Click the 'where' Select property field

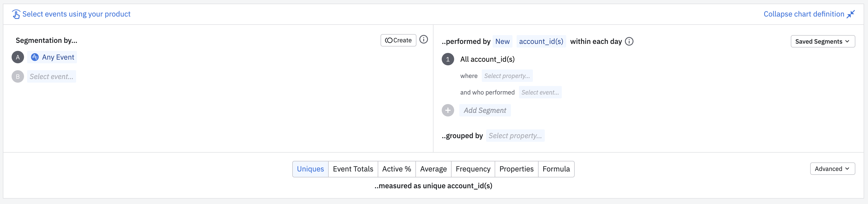point(507,76)
